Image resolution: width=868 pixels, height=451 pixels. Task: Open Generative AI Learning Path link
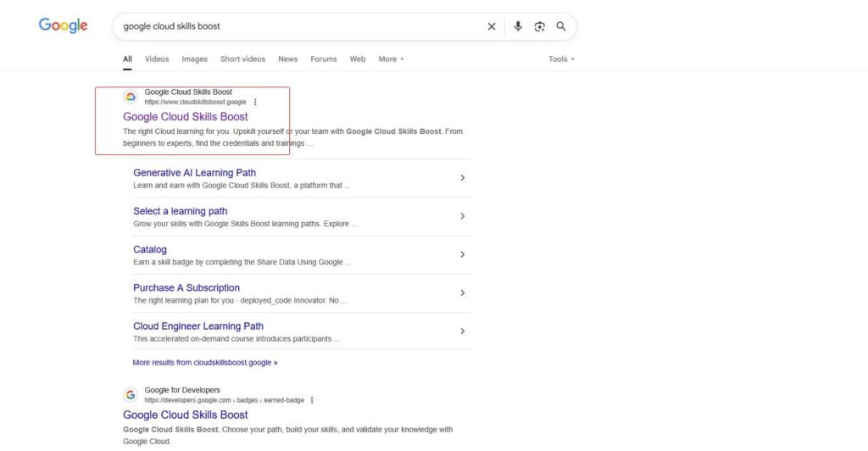point(194,173)
